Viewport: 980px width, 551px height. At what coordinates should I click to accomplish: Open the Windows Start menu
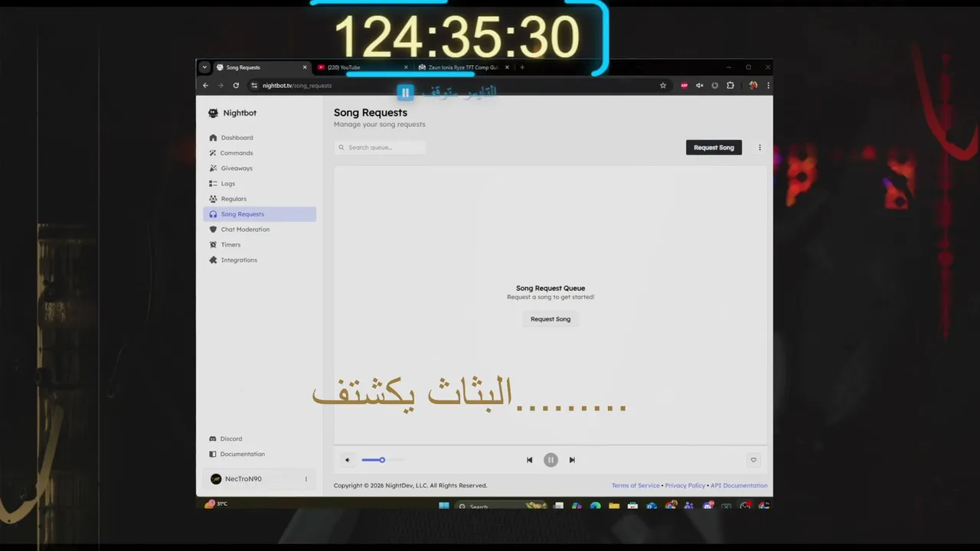443,506
